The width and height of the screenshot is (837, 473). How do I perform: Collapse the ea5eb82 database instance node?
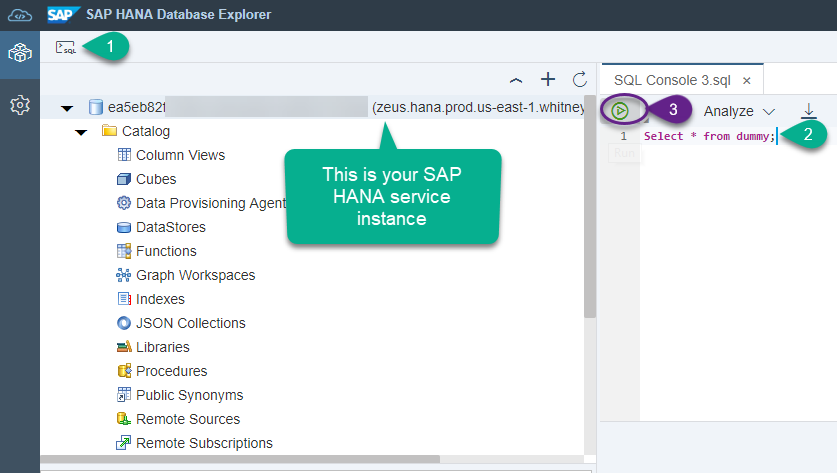click(67, 108)
